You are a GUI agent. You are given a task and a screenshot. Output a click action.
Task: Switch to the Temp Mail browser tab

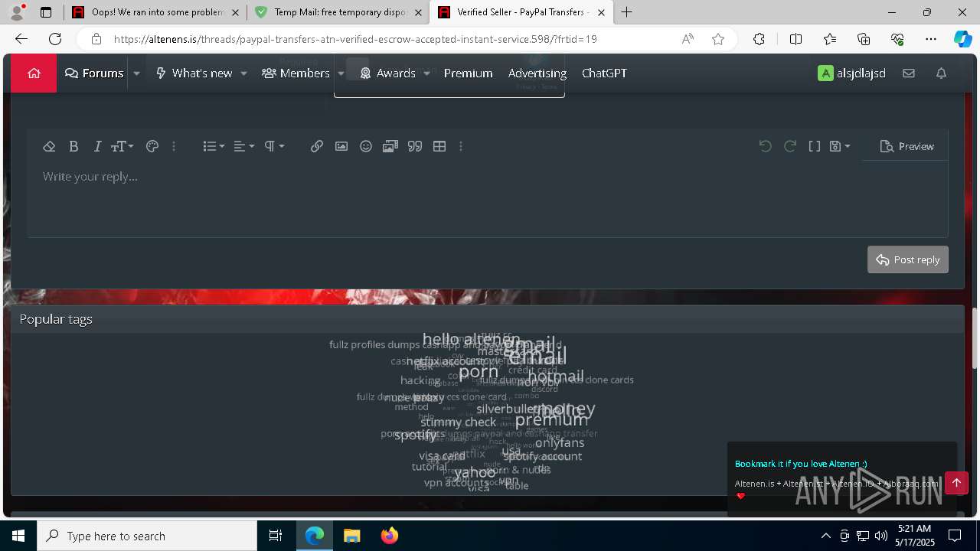point(338,12)
